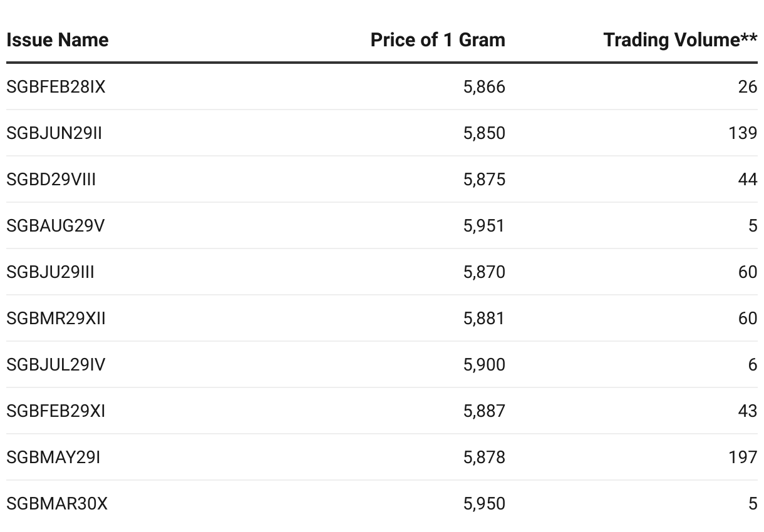
Task: Select the 5,900 price value
Action: [x=484, y=365]
